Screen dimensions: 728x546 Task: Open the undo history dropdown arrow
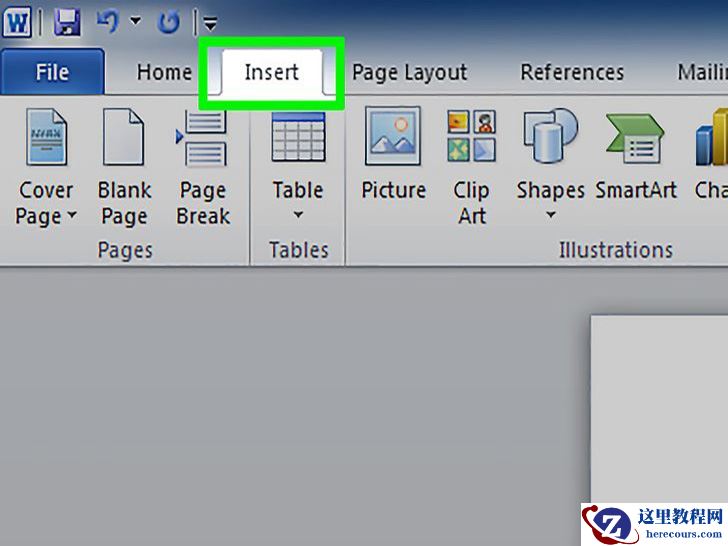135,21
